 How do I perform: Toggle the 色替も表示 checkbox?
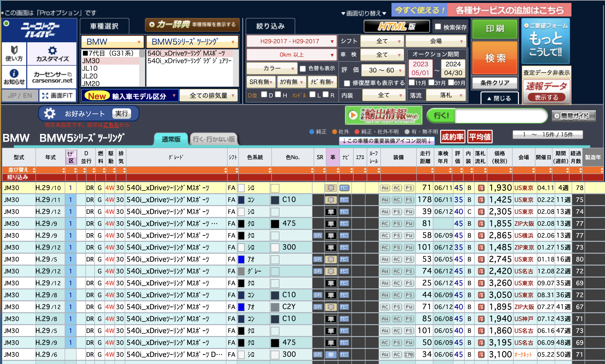click(303, 69)
